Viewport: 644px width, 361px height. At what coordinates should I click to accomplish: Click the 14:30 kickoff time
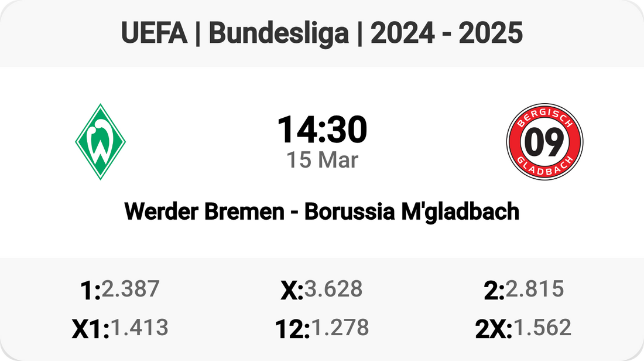coord(322,130)
